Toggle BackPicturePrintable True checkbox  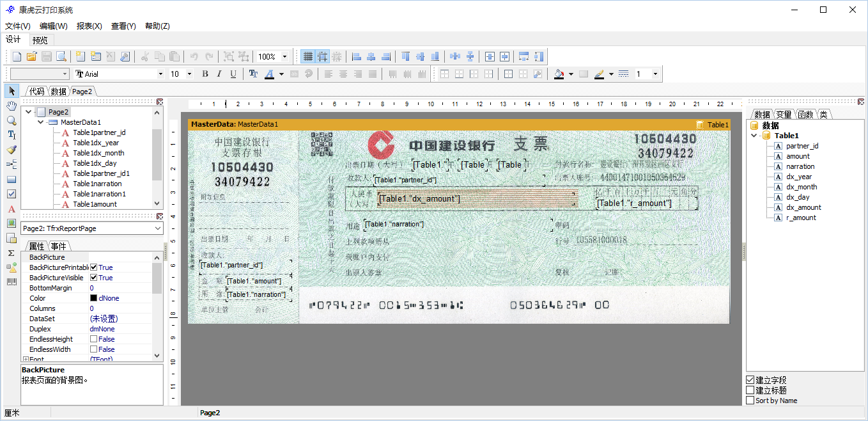pos(93,267)
